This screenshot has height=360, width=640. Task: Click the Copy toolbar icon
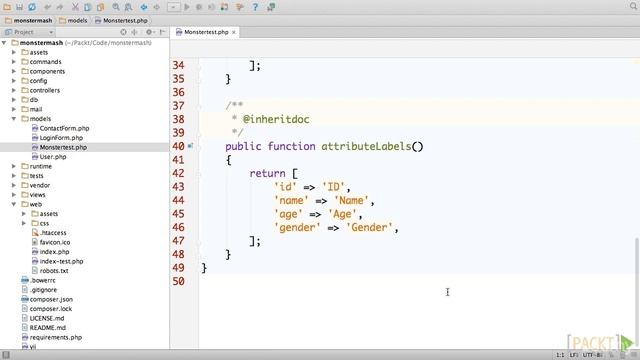pos(88,7)
